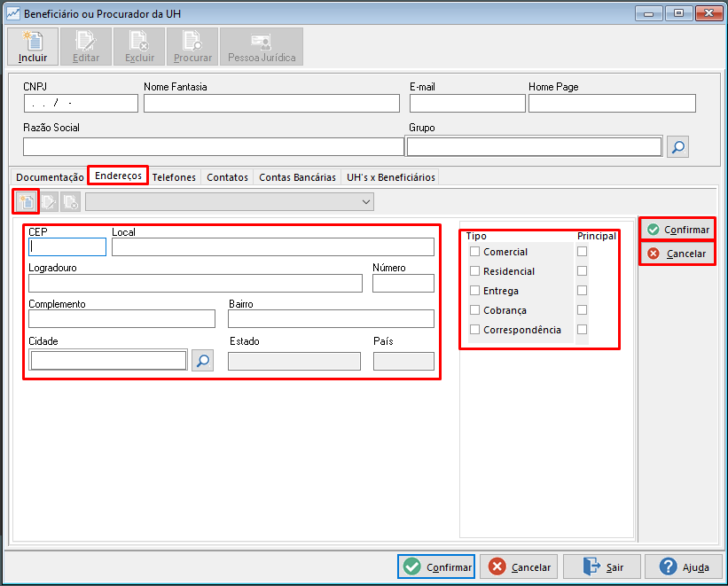Click the Procurar toolbar button
The height and width of the screenshot is (586, 728).
(192, 46)
